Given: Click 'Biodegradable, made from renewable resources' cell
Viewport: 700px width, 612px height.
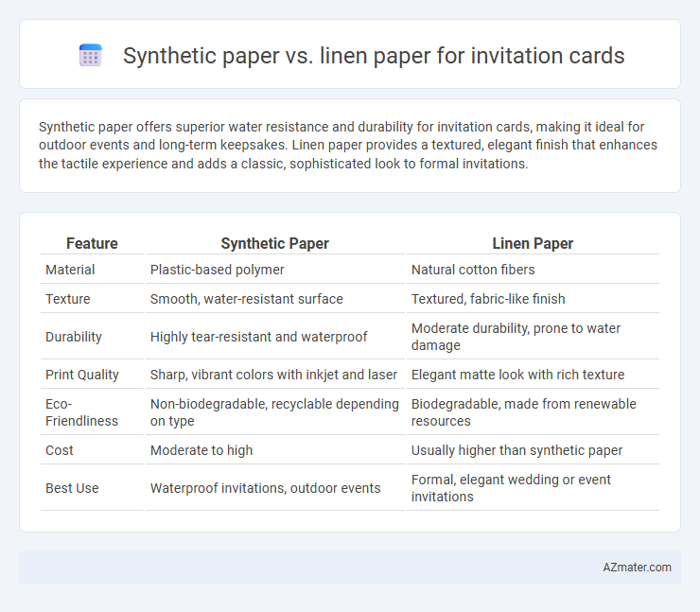Looking at the screenshot, I should [x=524, y=412].
